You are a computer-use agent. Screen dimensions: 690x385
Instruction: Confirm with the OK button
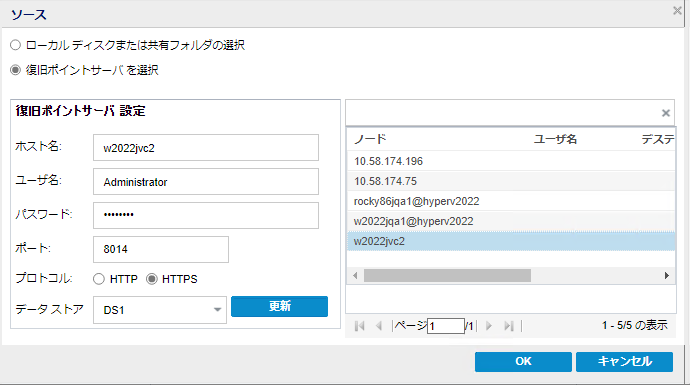click(x=523, y=362)
